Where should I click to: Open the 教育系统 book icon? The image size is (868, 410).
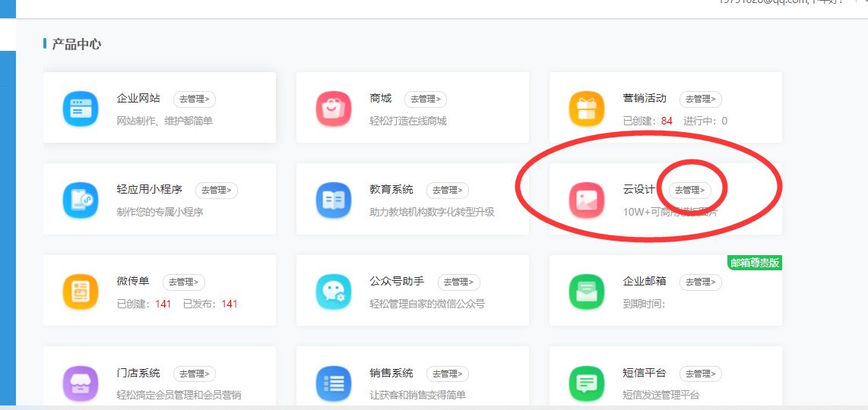(334, 200)
